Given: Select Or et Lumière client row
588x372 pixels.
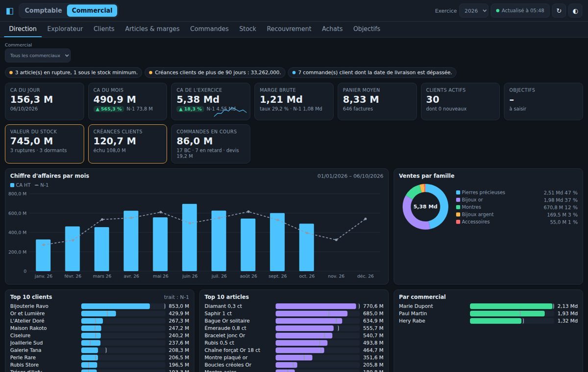Looking at the screenshot, I should [x=99, y=314].
